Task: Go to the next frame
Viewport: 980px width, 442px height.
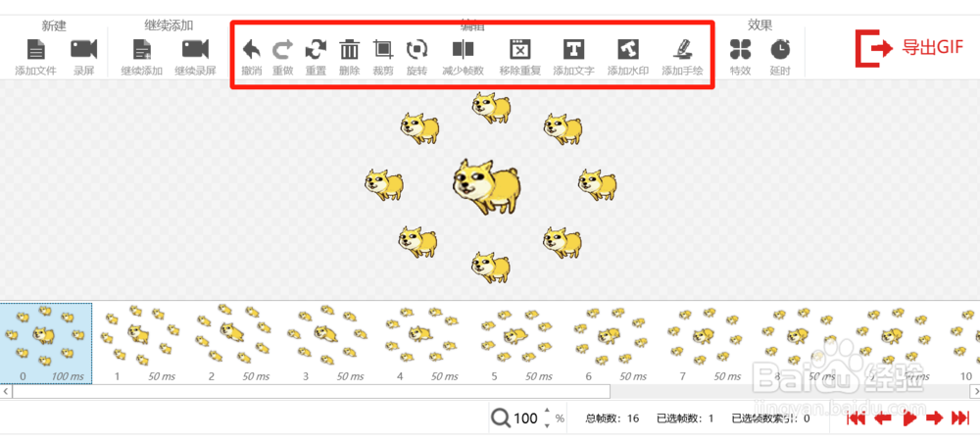Action: pos(934,418)
